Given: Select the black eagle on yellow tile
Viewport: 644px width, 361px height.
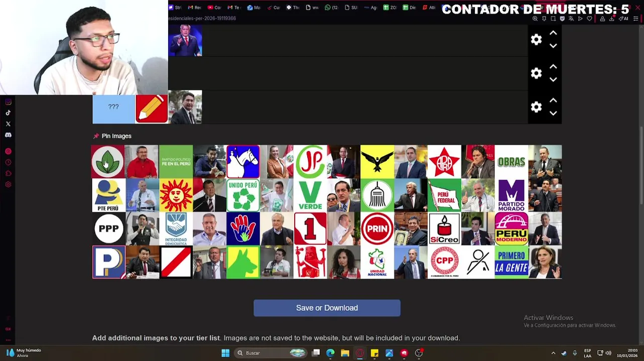Looking at the screenshot, I should [377, 161].
